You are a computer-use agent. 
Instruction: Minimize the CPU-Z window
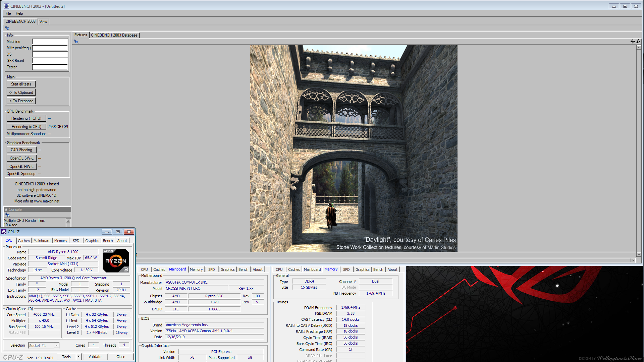tap(107, 232)
